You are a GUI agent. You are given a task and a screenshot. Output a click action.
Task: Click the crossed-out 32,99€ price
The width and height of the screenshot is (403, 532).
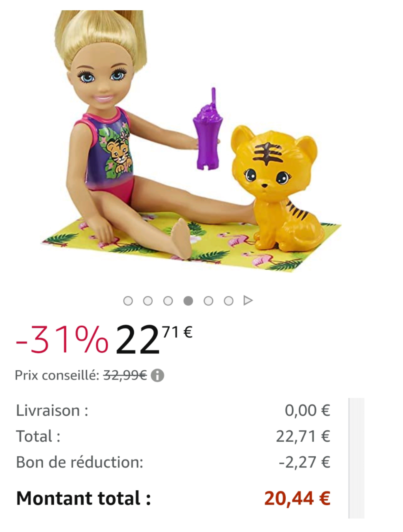(x=125, y=375)
